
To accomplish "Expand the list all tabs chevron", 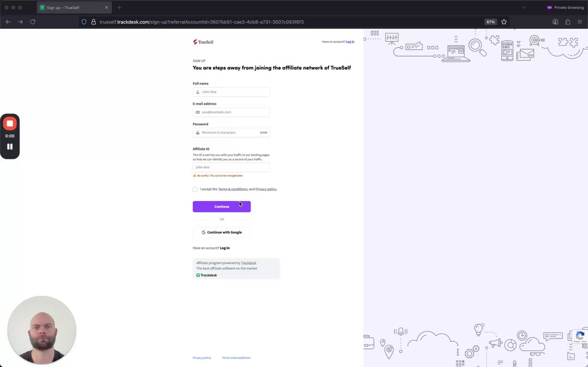I will tap(524, 7).
